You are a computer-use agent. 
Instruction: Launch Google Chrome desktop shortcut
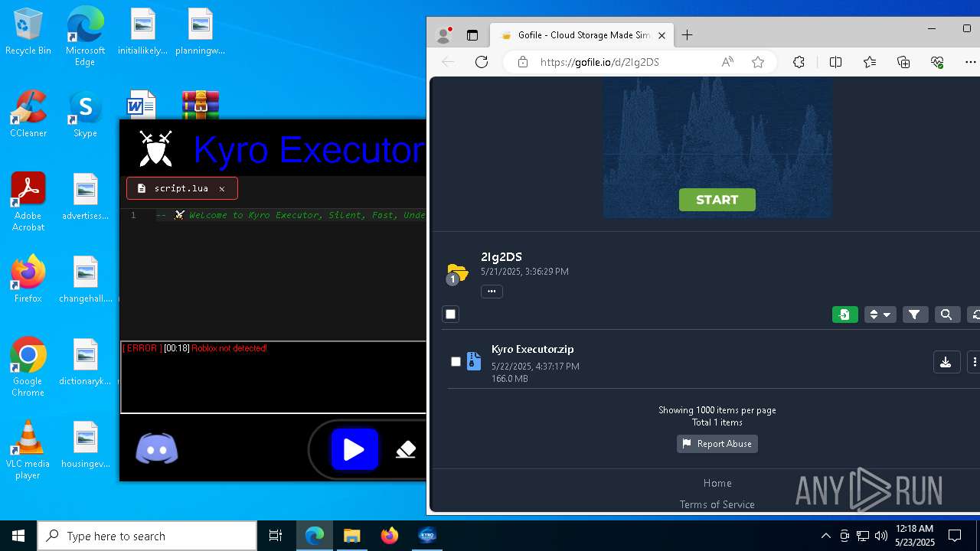click(28, 367)
